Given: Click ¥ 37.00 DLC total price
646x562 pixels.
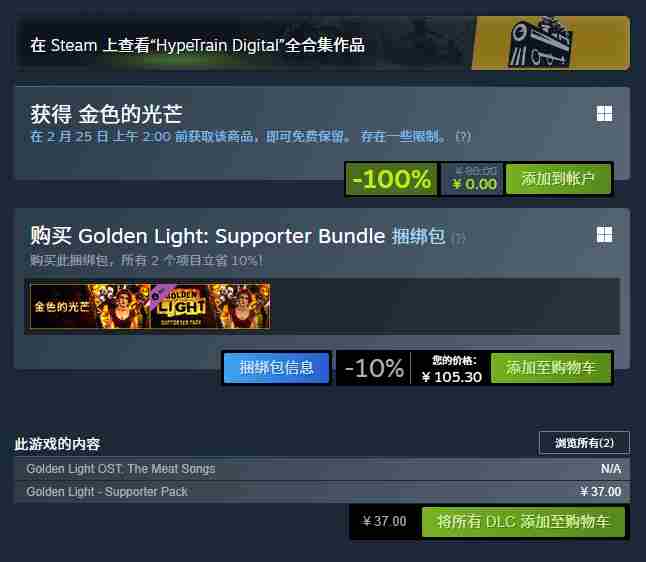Looking at the screenshot, I should coord(384,522).
